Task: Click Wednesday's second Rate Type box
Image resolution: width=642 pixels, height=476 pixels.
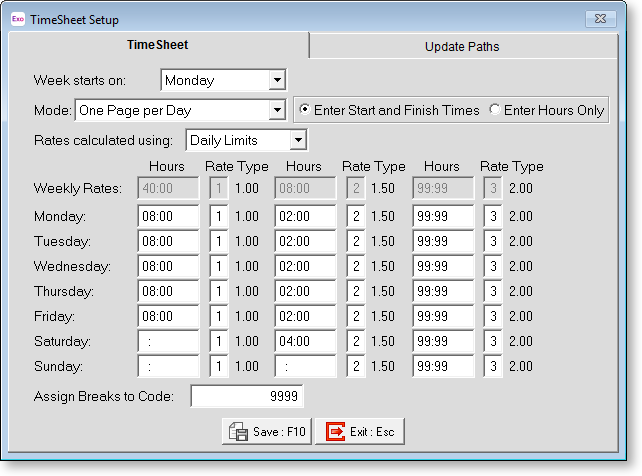Action: click(x=356, y=267)
